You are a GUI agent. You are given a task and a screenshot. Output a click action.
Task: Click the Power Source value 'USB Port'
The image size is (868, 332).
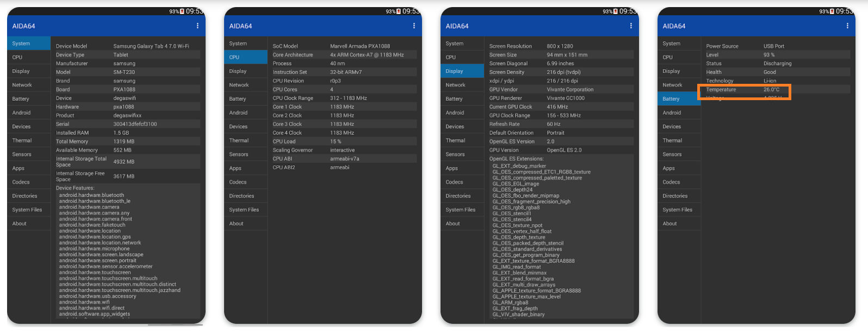pyautogui.click(x=774, y=46)
